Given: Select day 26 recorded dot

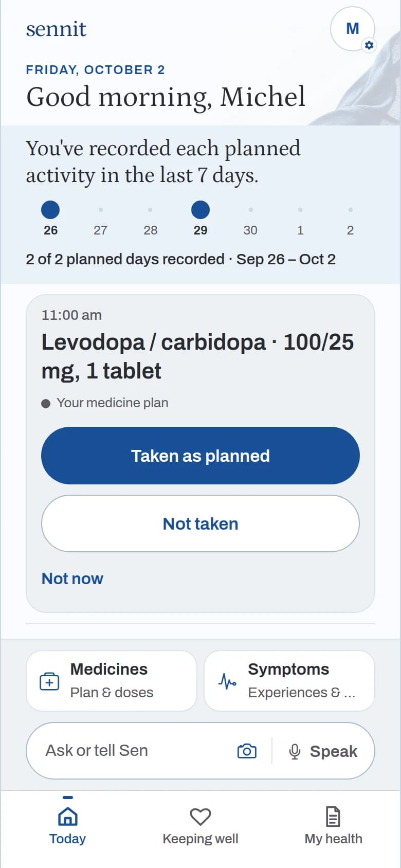Looking at the screenshot, I should [50, 210].
